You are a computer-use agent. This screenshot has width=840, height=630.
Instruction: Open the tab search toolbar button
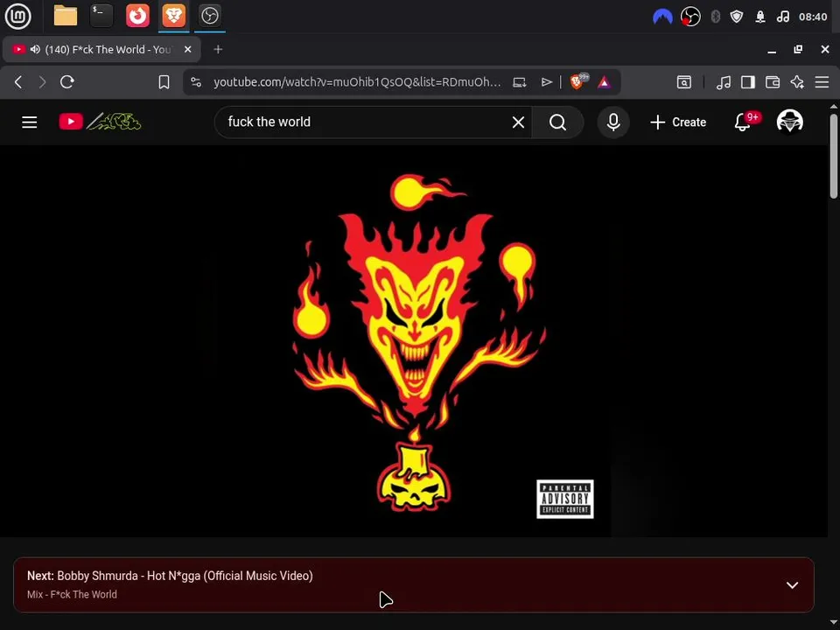click(x=684, y=82)
